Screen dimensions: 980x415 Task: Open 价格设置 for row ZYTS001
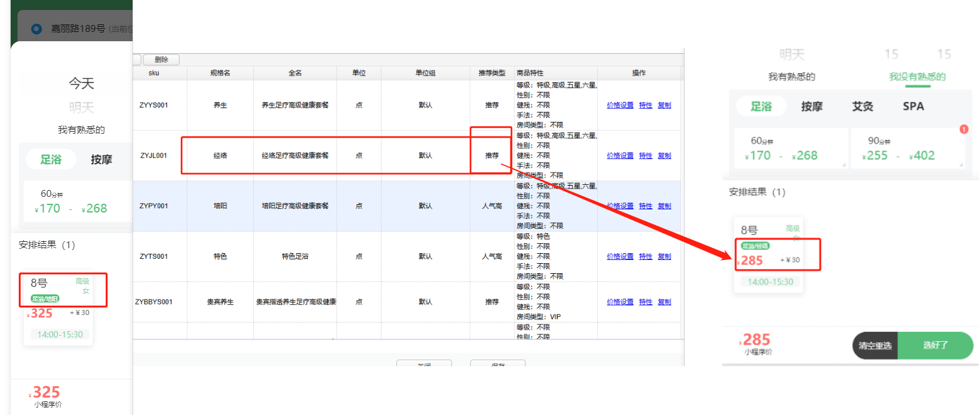click(x=620, y=256)
